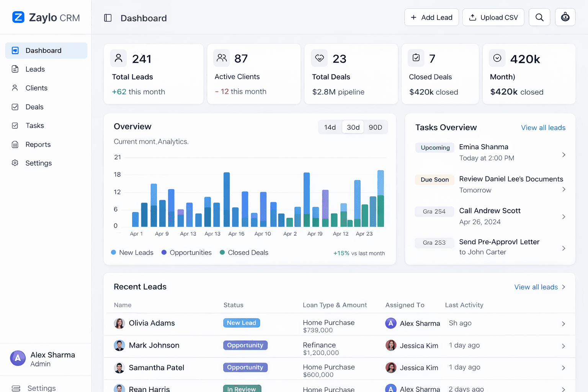Click the Upload CSV button

point(493,17)
